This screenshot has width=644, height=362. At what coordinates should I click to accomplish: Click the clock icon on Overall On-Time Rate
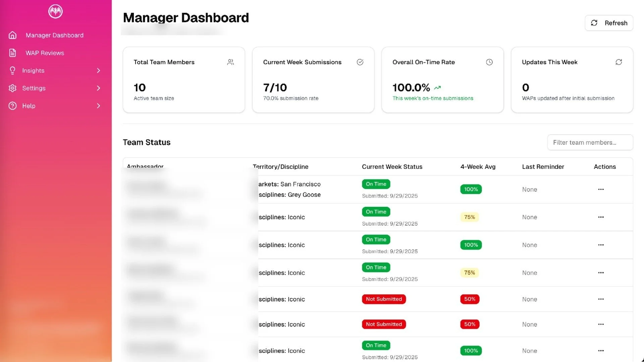[489, 62]
